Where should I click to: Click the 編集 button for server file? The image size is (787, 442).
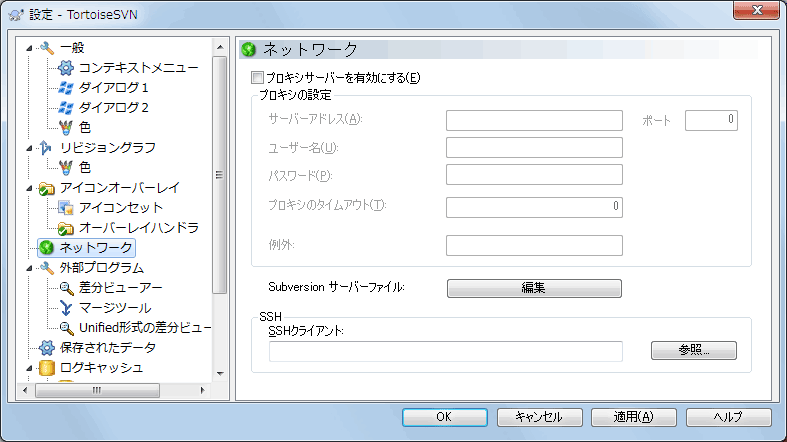(534, 288)
